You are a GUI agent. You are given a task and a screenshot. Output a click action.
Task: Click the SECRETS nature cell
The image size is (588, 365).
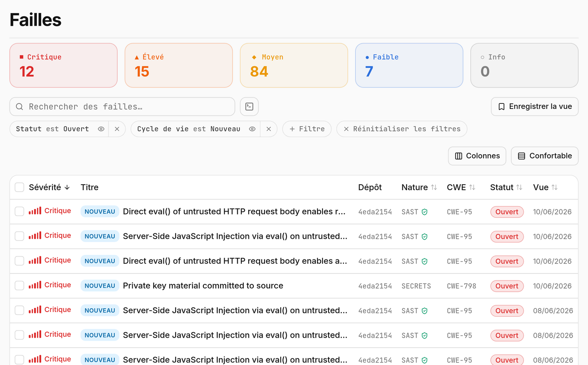click(x=416, y=286)
